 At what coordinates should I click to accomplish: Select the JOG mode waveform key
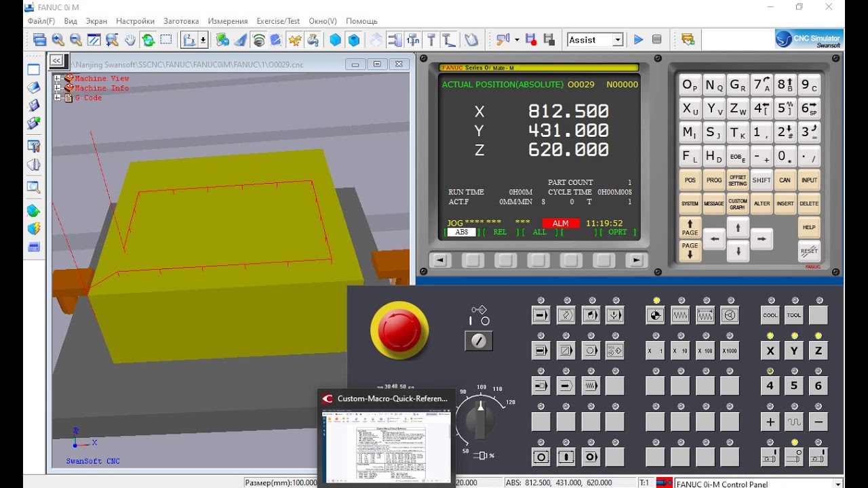point(680,315)
